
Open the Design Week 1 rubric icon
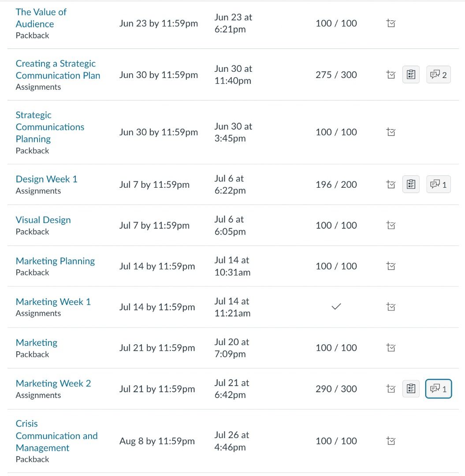tap(411, 185)
